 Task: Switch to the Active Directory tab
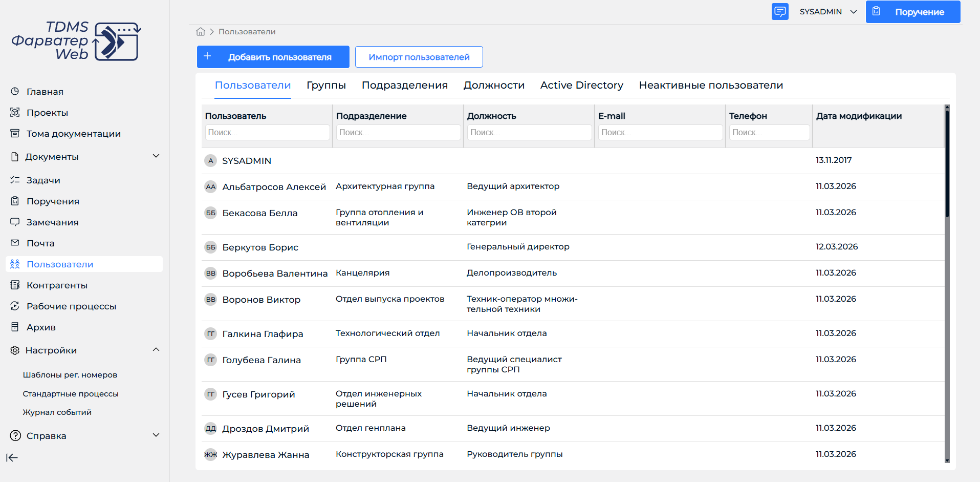[581, 86]
